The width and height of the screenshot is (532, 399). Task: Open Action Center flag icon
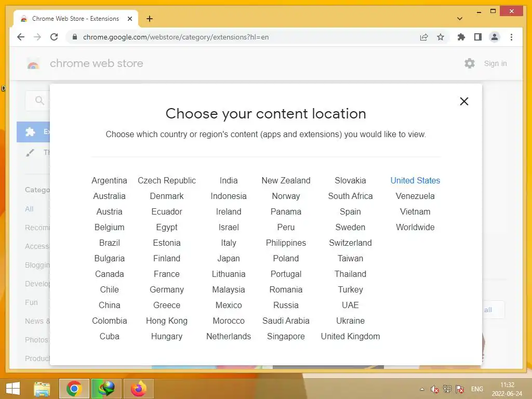pos(460,389)
